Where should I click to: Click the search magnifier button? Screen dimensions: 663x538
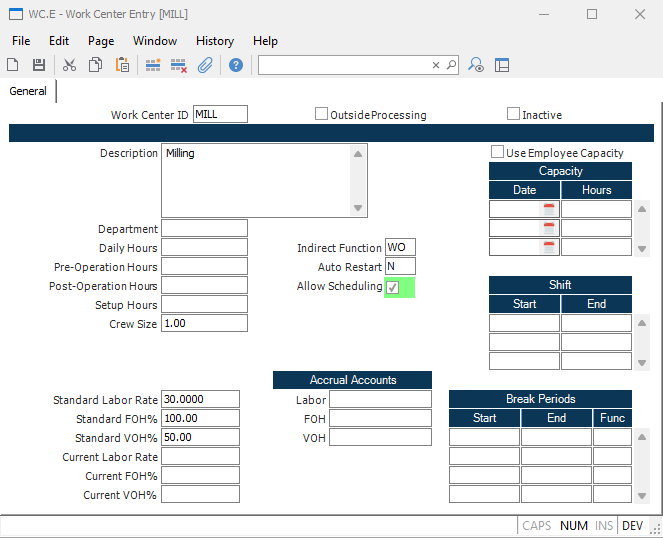451,65
